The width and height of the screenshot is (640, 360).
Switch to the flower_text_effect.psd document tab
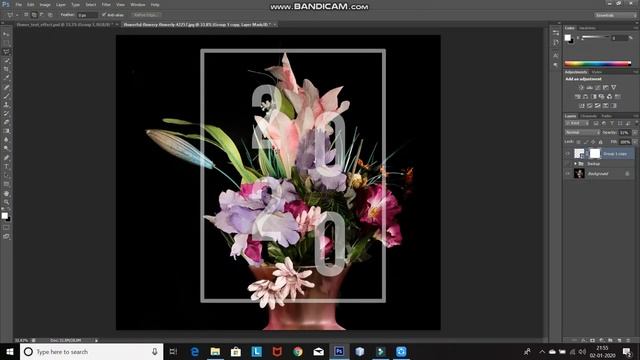tap(64, 24)
